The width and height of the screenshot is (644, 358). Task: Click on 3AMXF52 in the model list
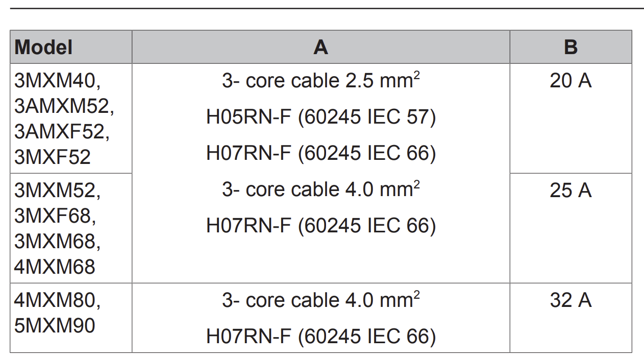pyautogui.click(x=62, y=131)
